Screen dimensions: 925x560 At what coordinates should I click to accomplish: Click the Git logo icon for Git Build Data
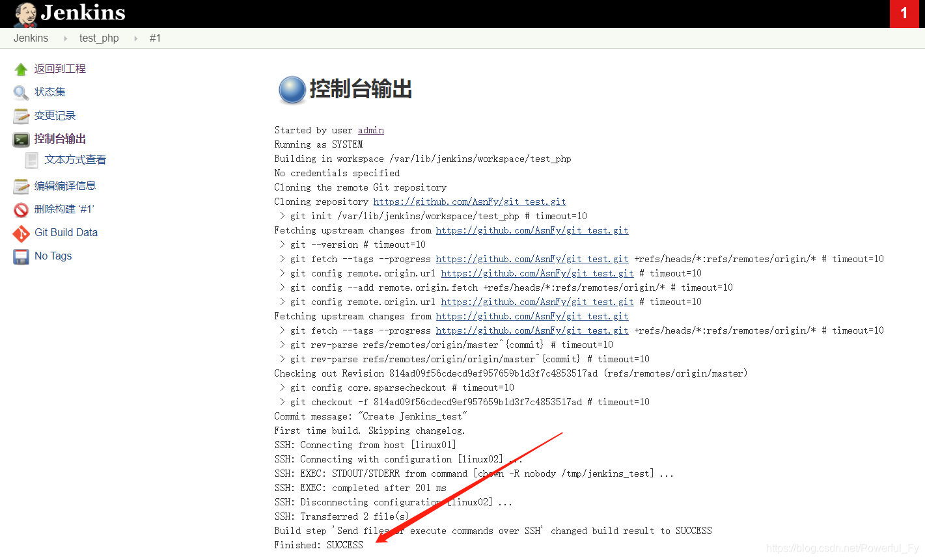coord(21,233)
